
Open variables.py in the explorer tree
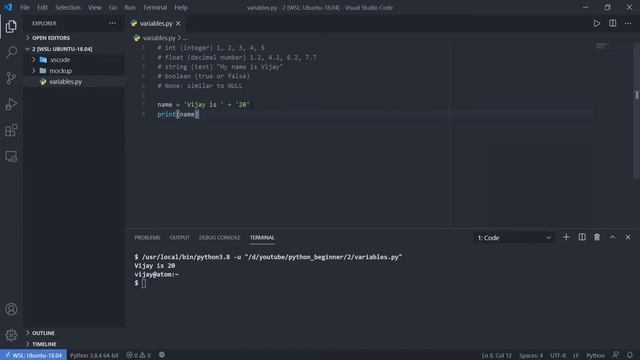73,82
